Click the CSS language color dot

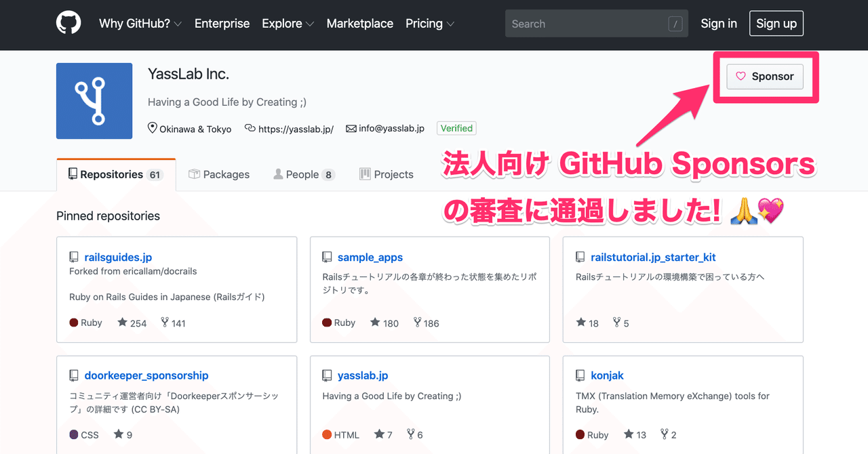pos(74,434)
